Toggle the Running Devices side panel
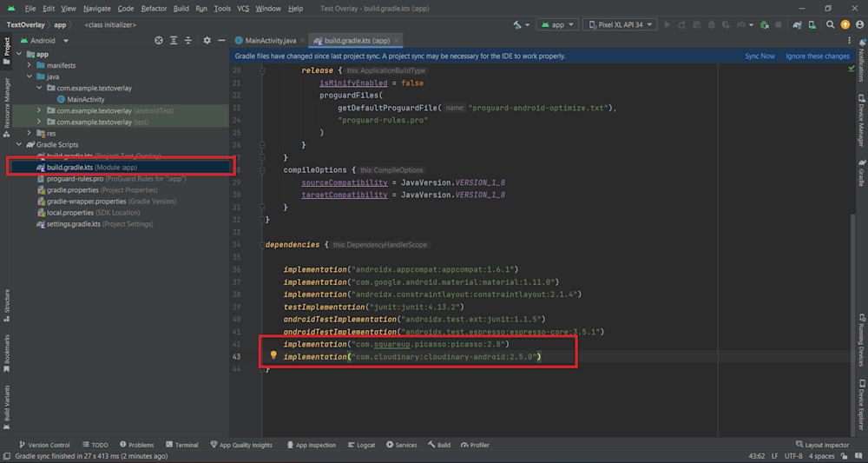The image size is (868, 463). 861,340
